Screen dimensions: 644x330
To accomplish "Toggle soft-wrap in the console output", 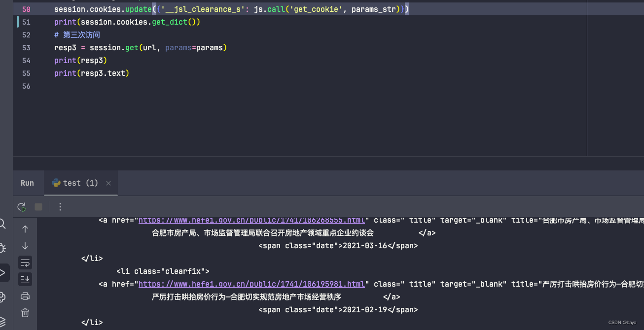I will pos(25,263).
